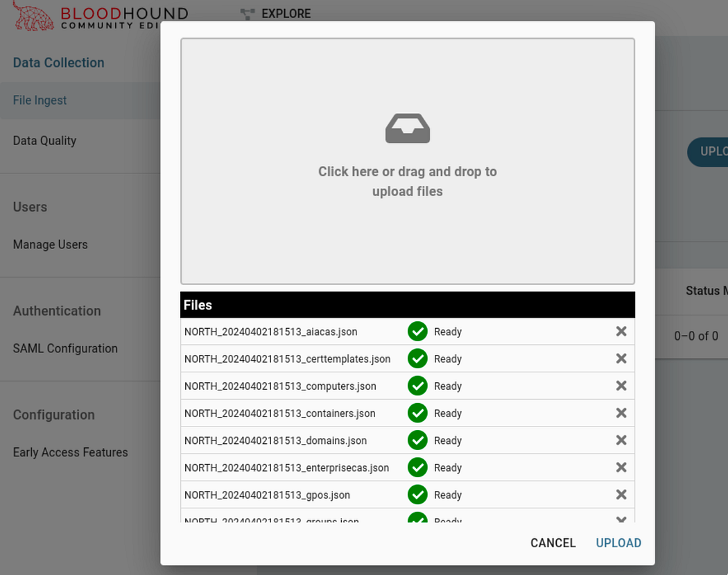Screen dimensions: 728x575
Task: Open Data Quality in sidebar
Action: (44, 141)
